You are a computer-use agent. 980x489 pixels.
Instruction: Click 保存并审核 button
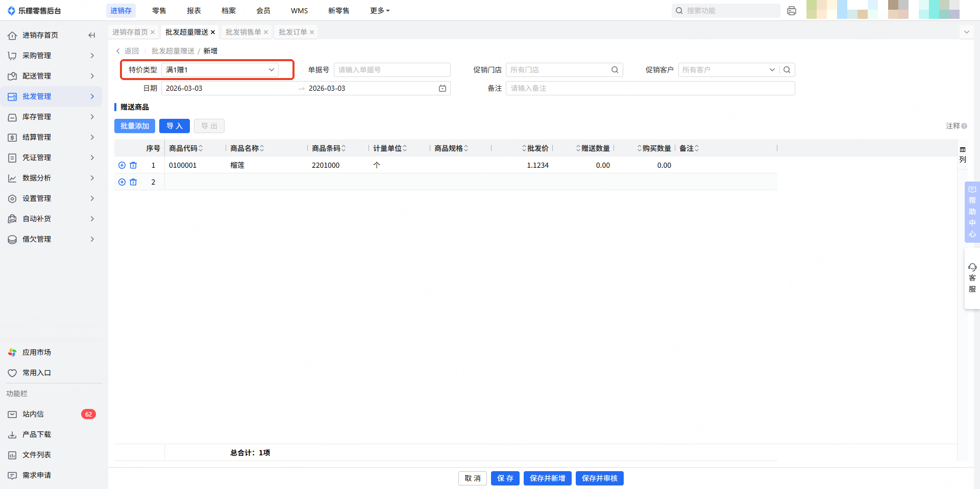(x=600, y=478)
